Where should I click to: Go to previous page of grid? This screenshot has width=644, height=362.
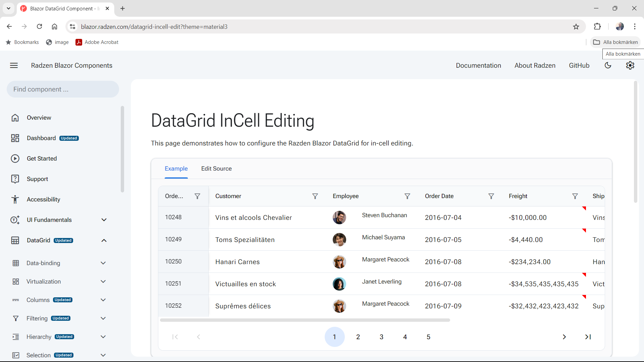(x=199, y=337)
